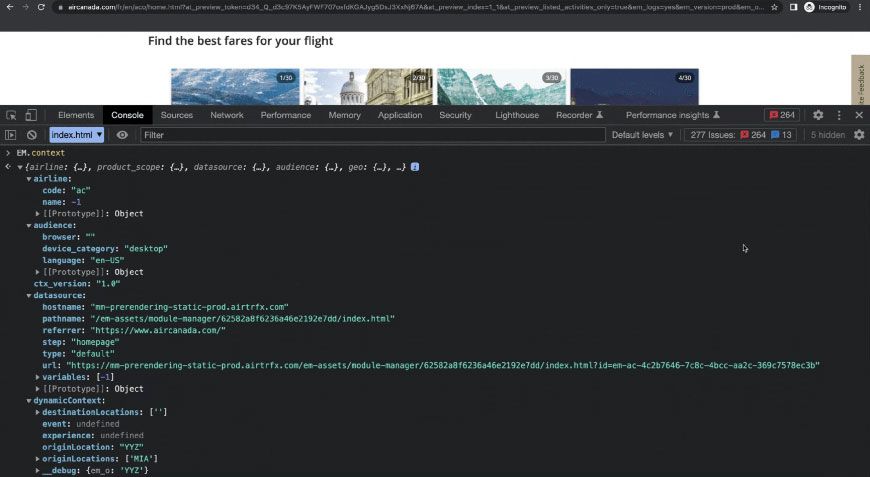Open the Sources tab

[176, 115]
